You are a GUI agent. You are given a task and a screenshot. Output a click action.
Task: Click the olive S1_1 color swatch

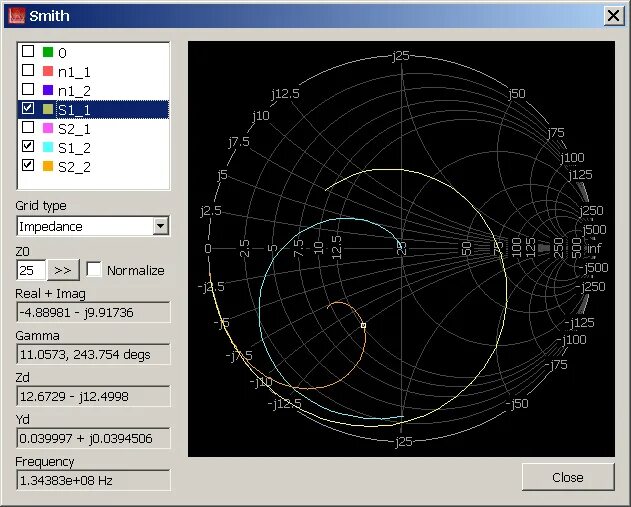click(48, 109)
